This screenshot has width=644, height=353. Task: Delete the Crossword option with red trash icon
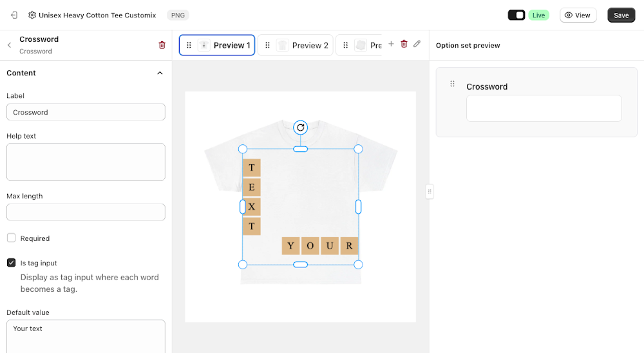coord(162,45)
